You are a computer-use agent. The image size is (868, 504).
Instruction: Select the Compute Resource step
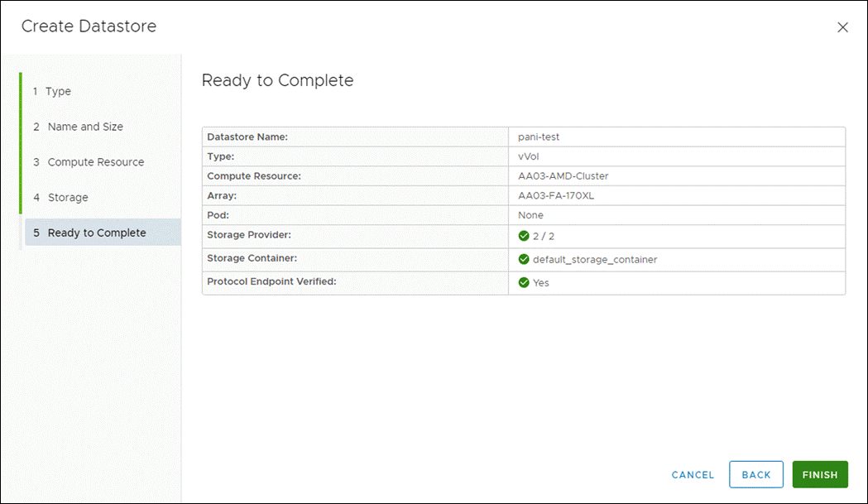[x=94, y=161]
